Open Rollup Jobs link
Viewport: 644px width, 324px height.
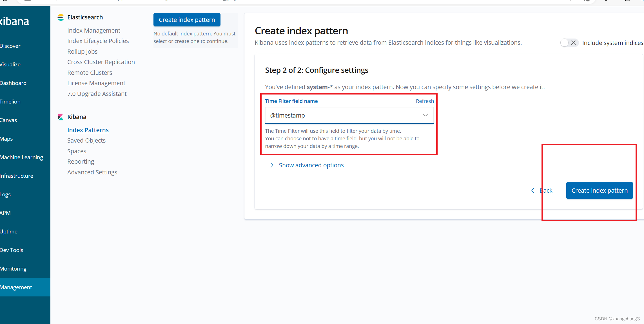(83, 52)
